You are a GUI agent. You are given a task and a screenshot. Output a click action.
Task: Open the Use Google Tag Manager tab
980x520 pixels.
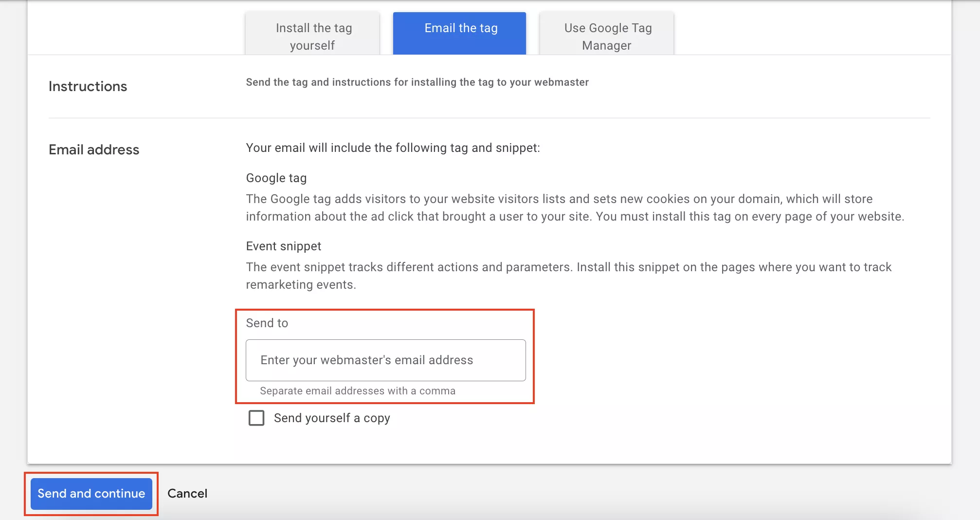point(607,34)
